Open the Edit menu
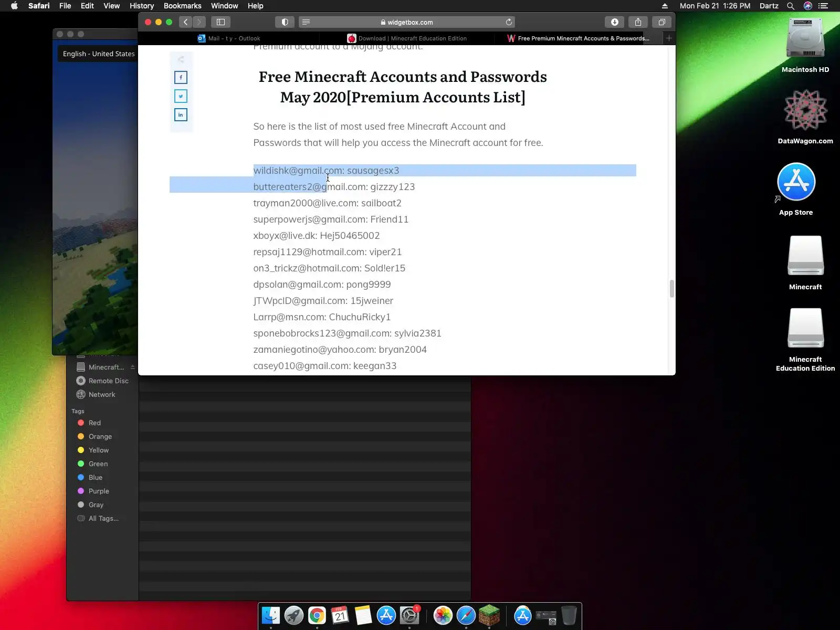This screenshot has height=630, width=840. tap(87, 6)
